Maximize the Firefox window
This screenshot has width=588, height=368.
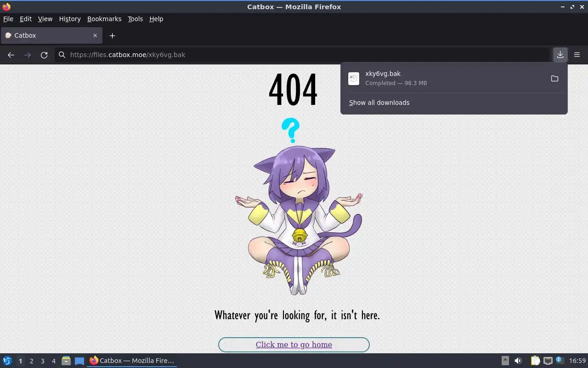[572, 7]
